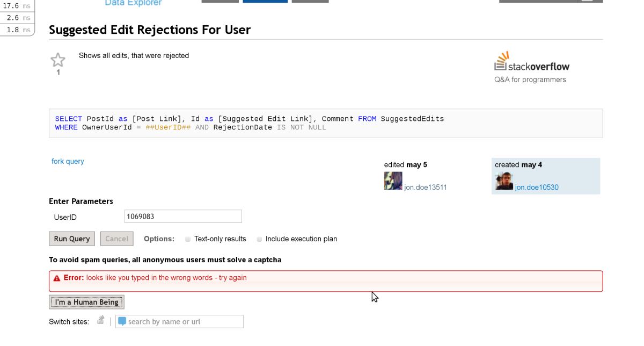Toggle Include execution plan checkbox
644x346 pixels.
click(x=259, y=239)
